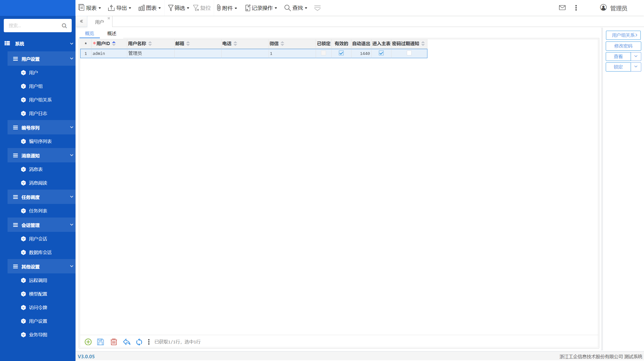The width and height of the screenshot is (644, 361).
Task: Click the add new record icon
Action: (x=88, y=342)
